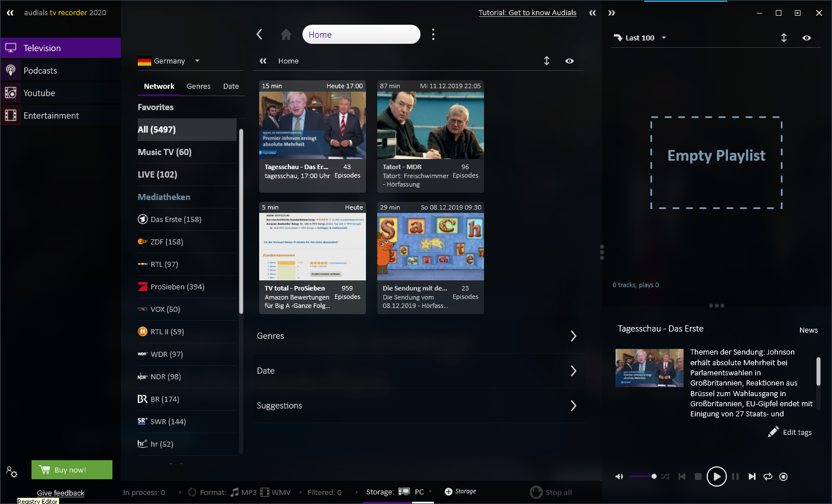Select Favorites in the network list
Screen dimensions: 832x504
pos(187,107)
